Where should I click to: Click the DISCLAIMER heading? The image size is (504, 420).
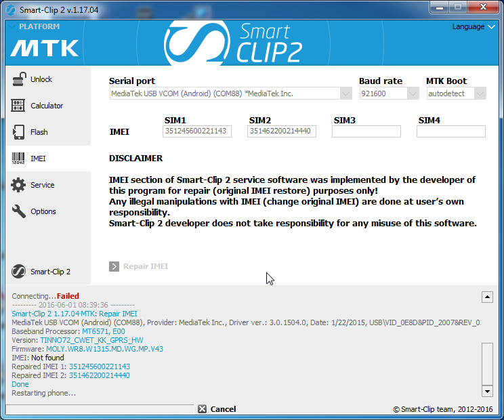(135, 158)
